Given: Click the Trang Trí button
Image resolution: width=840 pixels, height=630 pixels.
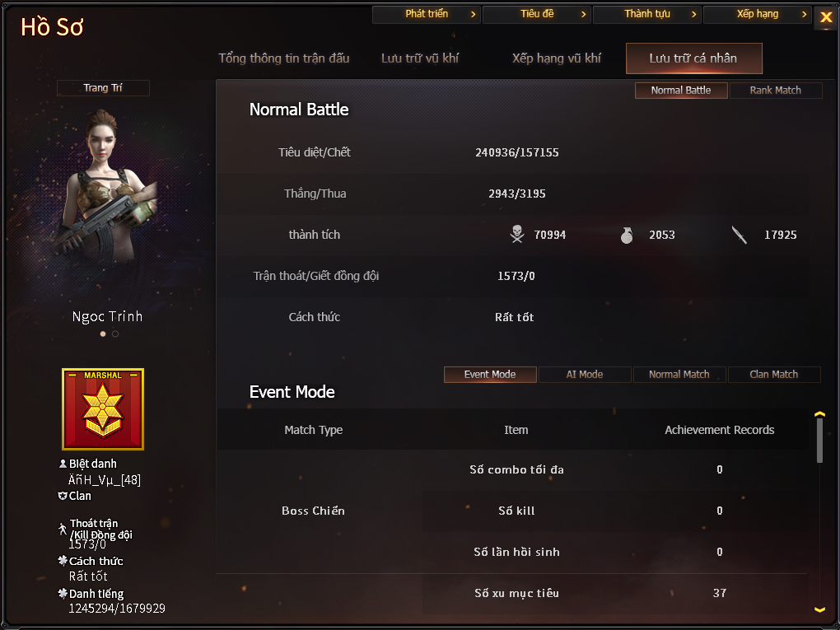Looking at the screenshot, I should pyautogui.click(x=103, y=88).
